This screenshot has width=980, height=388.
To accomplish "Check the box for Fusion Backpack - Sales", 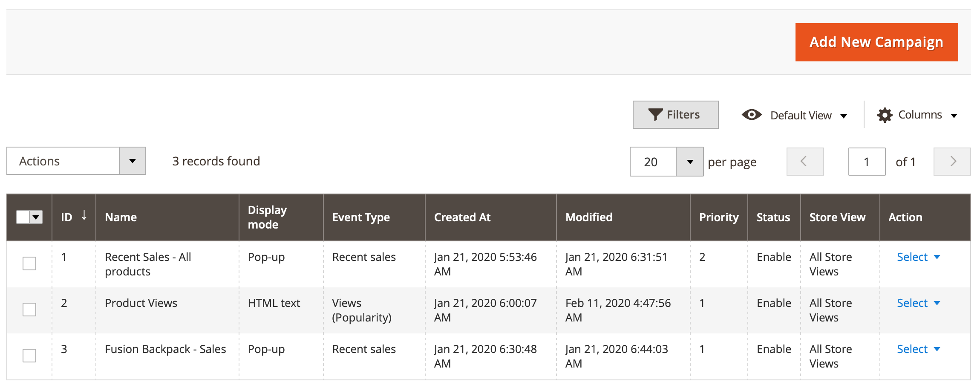I will 29,356.
